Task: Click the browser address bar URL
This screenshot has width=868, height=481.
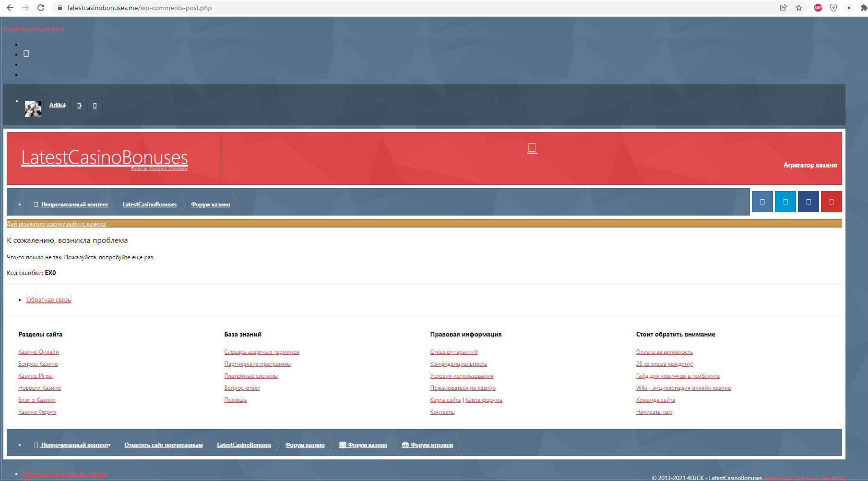Action: (x=139, y=8)
